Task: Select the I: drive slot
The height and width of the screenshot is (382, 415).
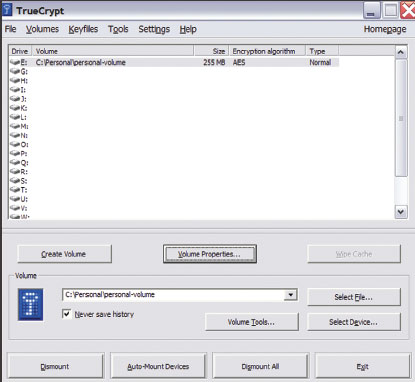Action: pos(18,89)
